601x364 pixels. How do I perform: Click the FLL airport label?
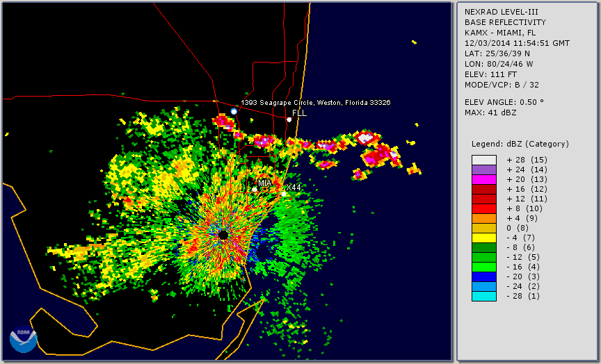pos(299,113)
